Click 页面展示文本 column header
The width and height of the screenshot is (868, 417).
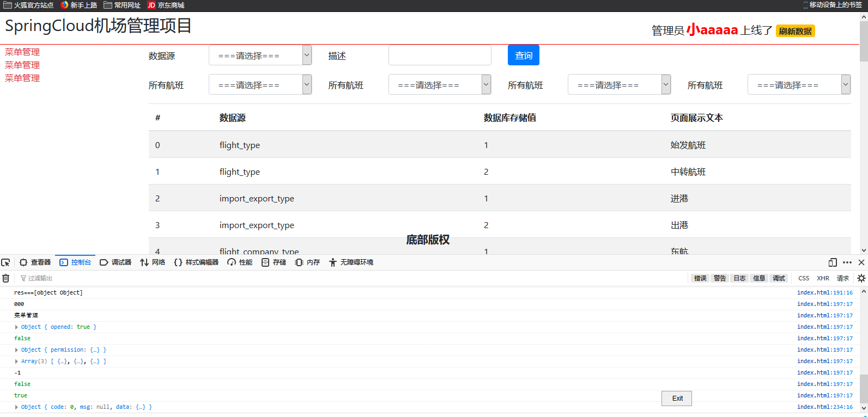pos(696,118)
